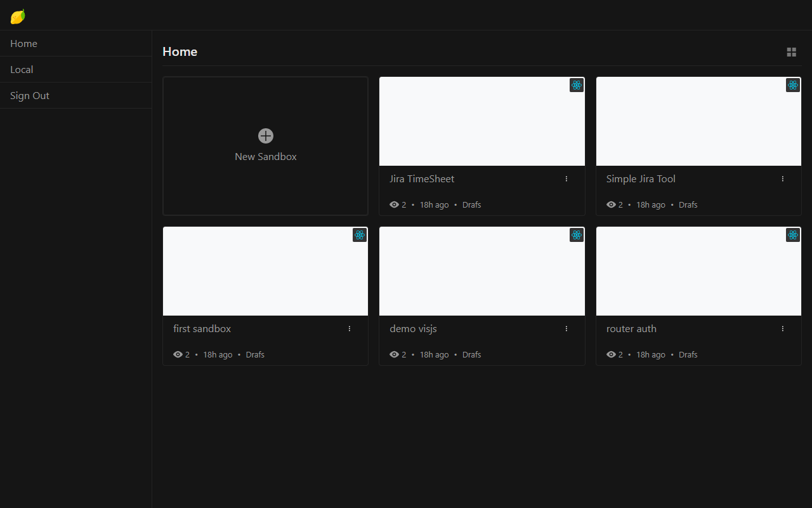This screenshot has height=508, width=812.
Task: Open the more options menu for router auth
Action: (x=783, y=329)
